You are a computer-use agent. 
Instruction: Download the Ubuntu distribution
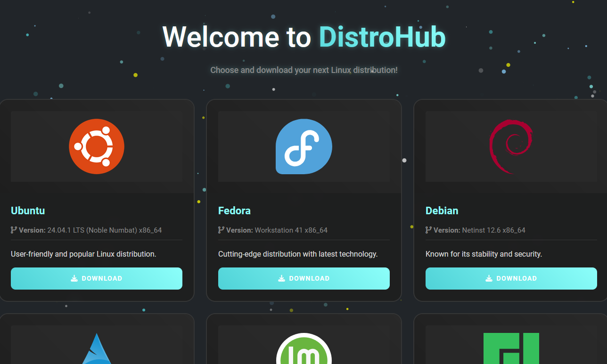pyautogui.click(x=97, y=278)
